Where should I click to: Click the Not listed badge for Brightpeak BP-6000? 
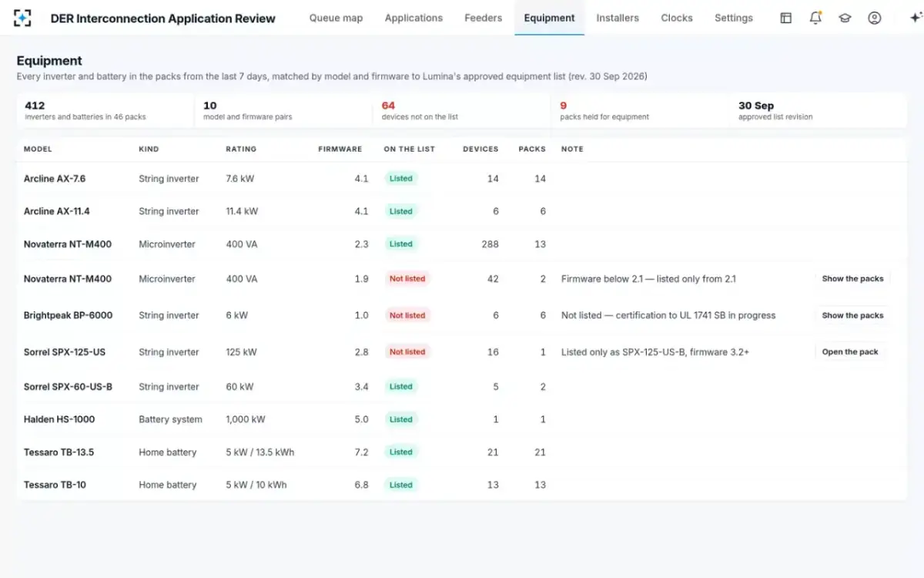pyautogui.click(x=407, y=315)
